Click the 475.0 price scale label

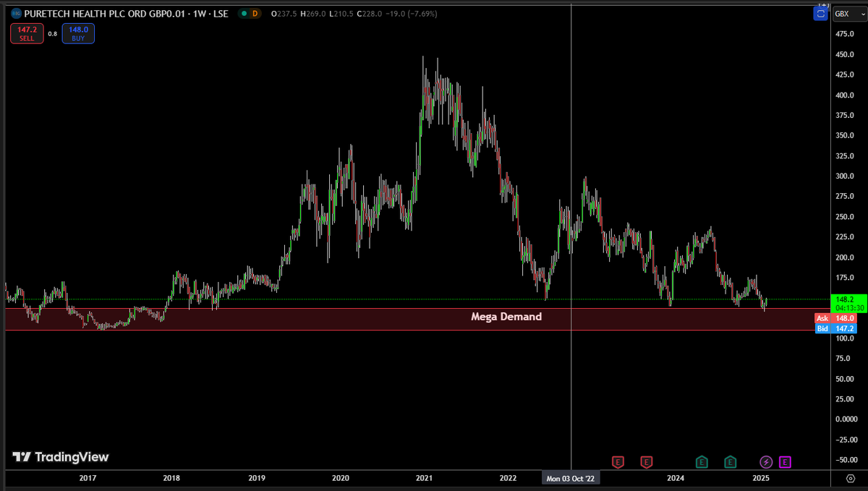point(845,34)
